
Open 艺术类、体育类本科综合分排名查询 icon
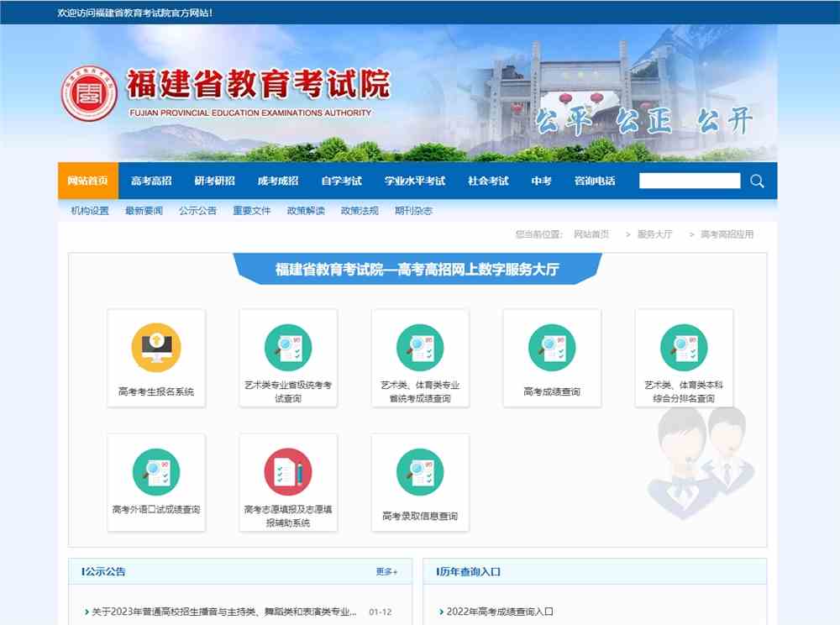[x=684, y=348]
